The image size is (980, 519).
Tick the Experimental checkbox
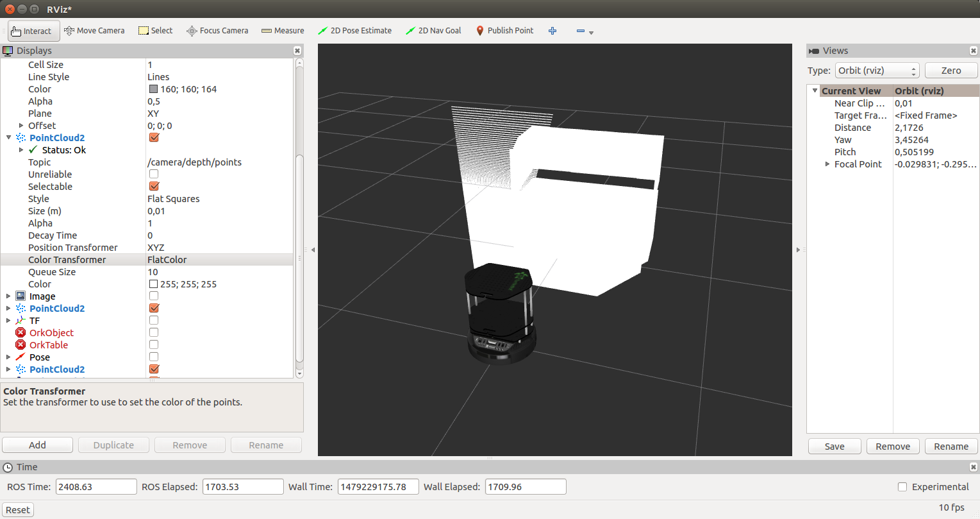coord(902,487)
